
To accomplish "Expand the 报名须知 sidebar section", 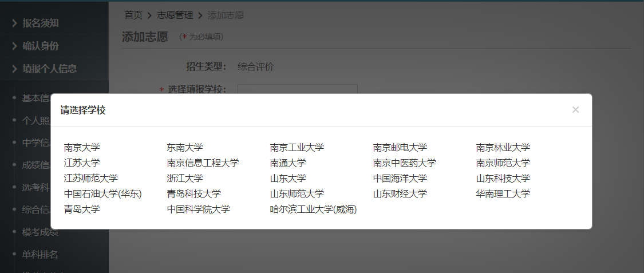I will click(40, 23).
